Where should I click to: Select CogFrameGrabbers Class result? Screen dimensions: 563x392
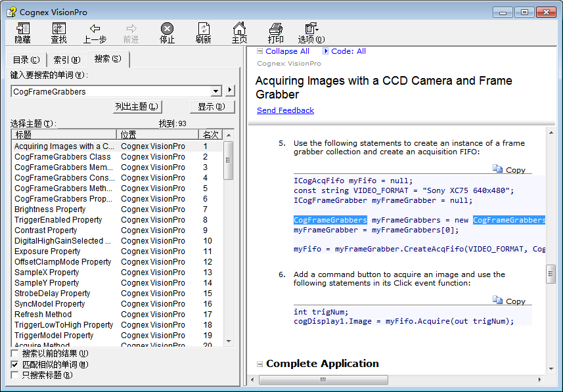tap(117, 157)
